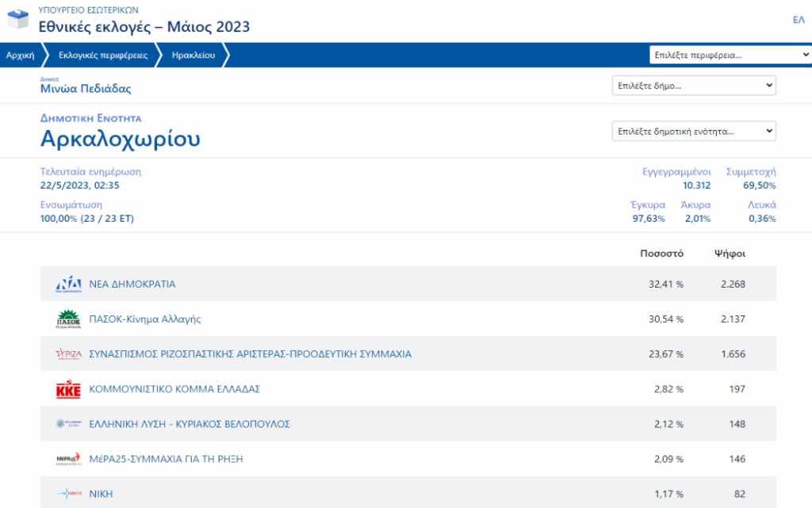Select the Ηρακλείου breadcrumb item
The height and width of the screenshot is (508, 812).
[193, 55]
